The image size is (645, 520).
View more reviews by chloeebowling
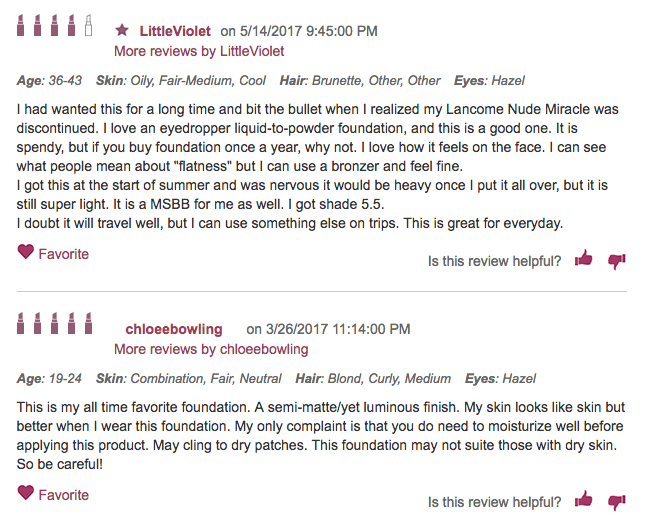click(211, 349)
